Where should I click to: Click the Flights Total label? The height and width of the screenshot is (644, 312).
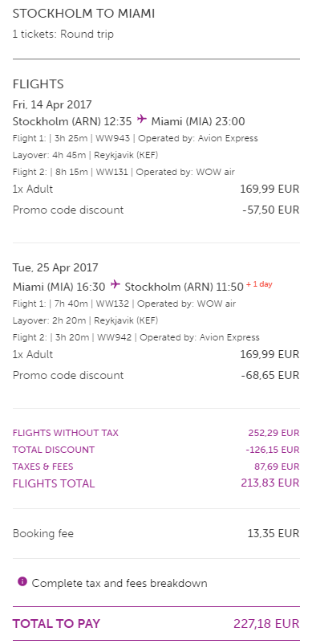click(x=54, y=484)
